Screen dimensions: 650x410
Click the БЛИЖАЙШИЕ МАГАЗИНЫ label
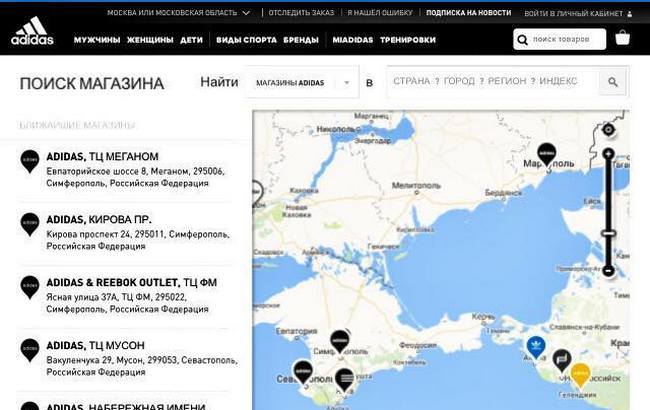[77, 125]
